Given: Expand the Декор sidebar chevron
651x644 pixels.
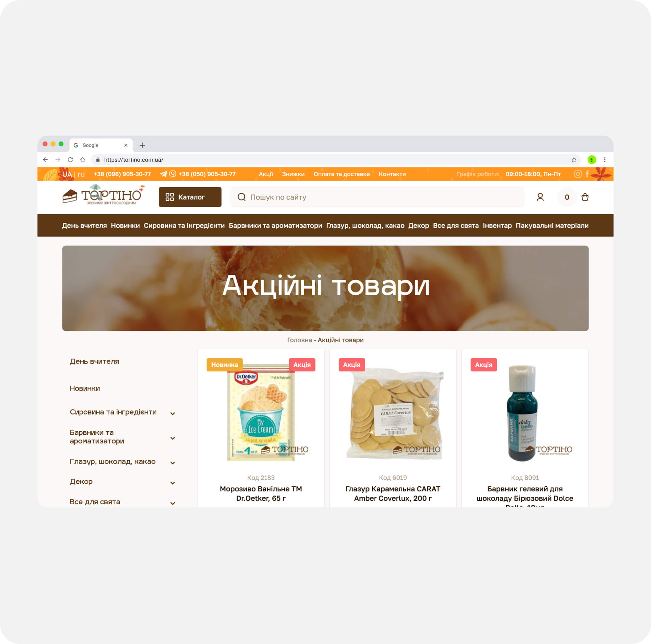Looking at the screenshot, I should click(x=173, y=483).
